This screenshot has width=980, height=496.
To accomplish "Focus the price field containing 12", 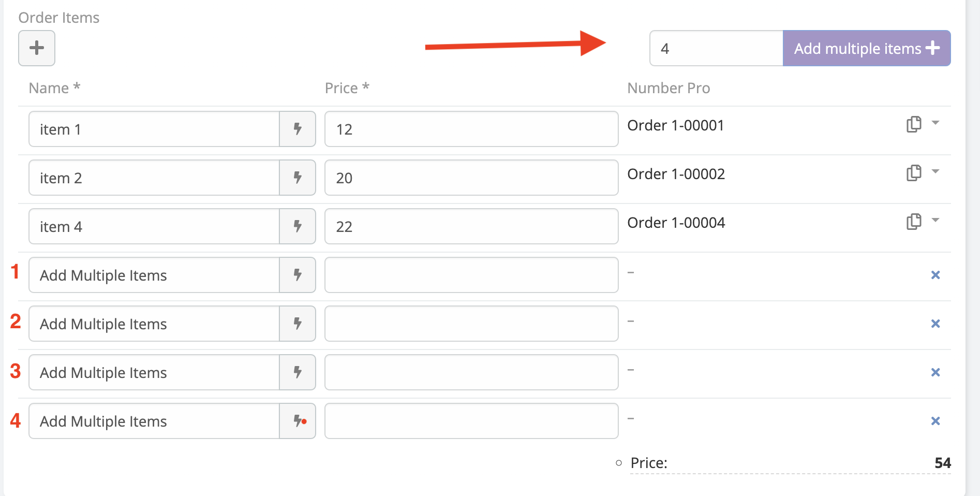I will [x=471, y=129].
